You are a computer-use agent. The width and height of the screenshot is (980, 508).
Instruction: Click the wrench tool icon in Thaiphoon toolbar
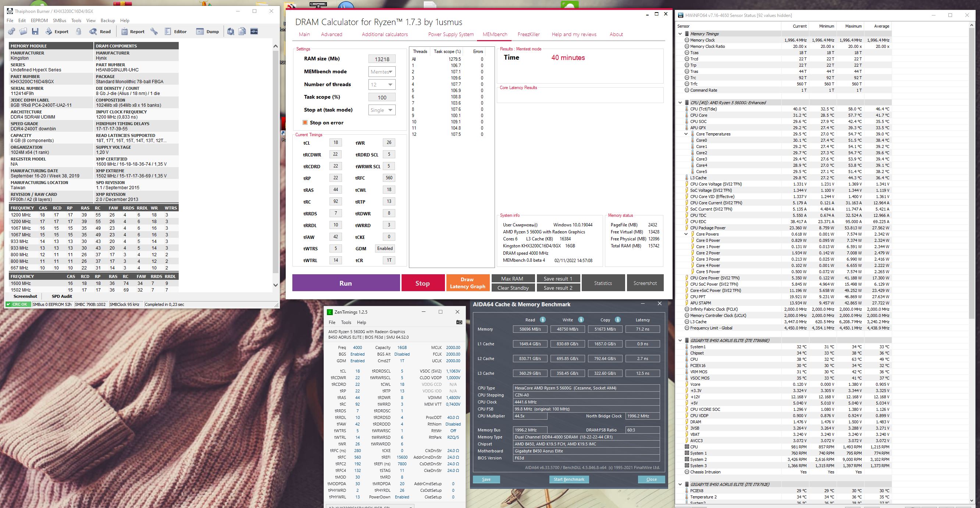tap(154, 32)
